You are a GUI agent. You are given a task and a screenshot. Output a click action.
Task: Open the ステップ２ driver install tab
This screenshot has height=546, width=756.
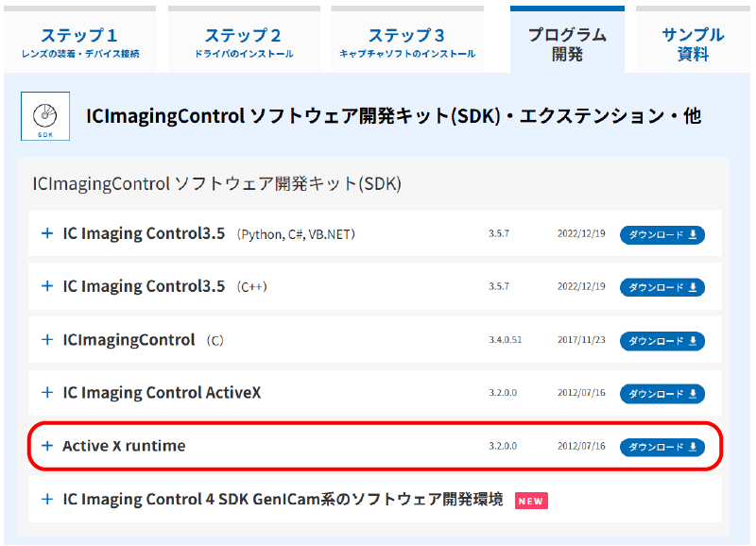243,43
